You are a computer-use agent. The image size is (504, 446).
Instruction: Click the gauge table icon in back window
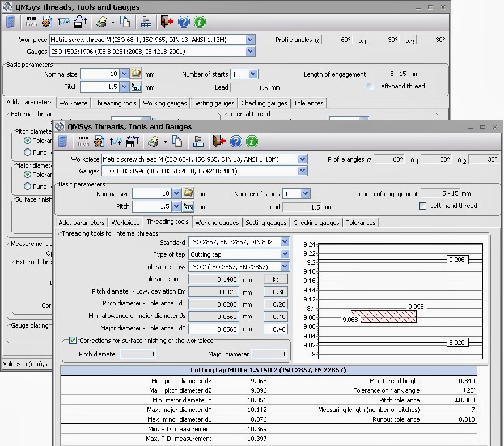pos(146,22)
